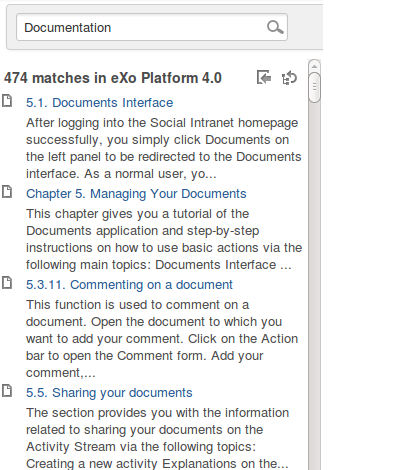Click the Managing Your Documents description snippet
Viewport: 400px width, 470px height.
pos(164,239)
